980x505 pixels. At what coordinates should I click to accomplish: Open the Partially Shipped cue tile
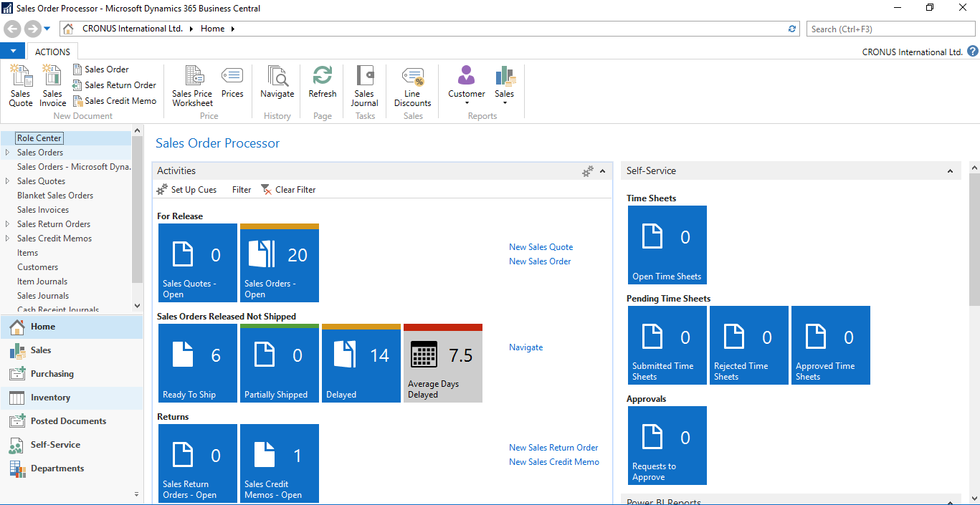pos(280,363)
